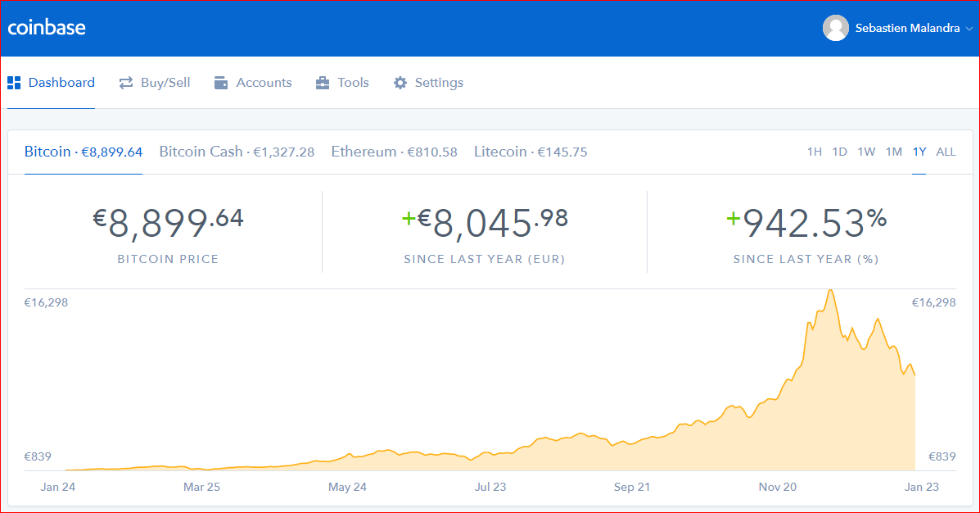Screen dimensions: 980x513
Task: Click the Nov 20 date on the chart axis
Action: [x=777, y=487]
